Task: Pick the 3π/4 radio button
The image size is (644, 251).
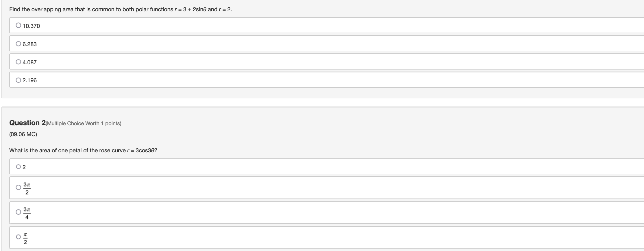Action: click(18, 212)
